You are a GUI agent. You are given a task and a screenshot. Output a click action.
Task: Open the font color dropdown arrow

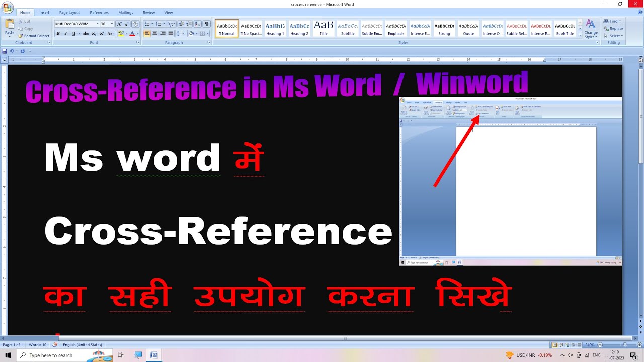[137, 34]
